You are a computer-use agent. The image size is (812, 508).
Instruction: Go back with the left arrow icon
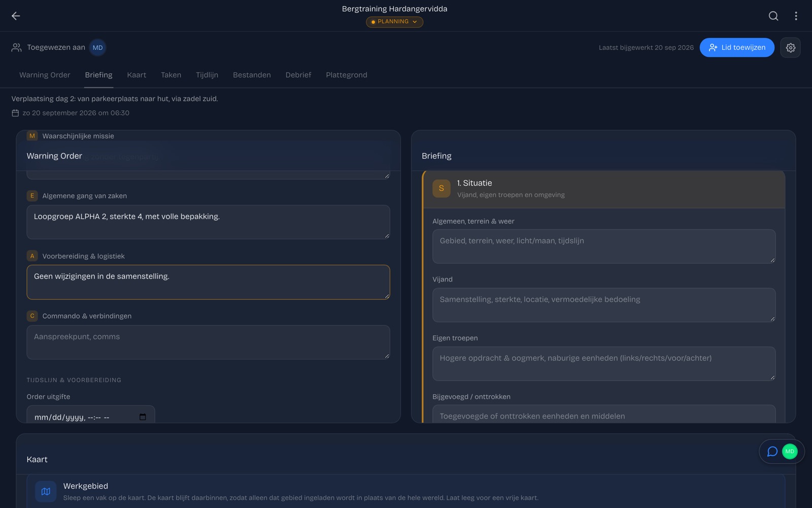[16, 16]
